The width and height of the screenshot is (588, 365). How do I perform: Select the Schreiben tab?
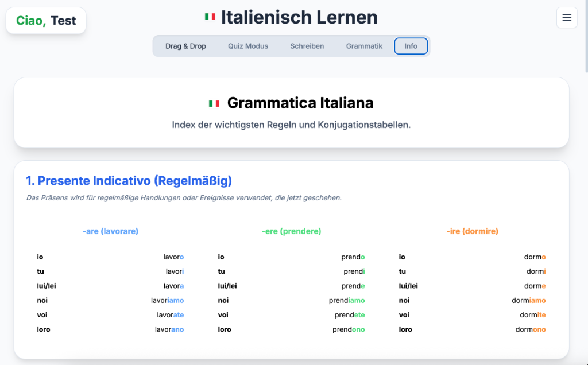(x=307, y=46)
